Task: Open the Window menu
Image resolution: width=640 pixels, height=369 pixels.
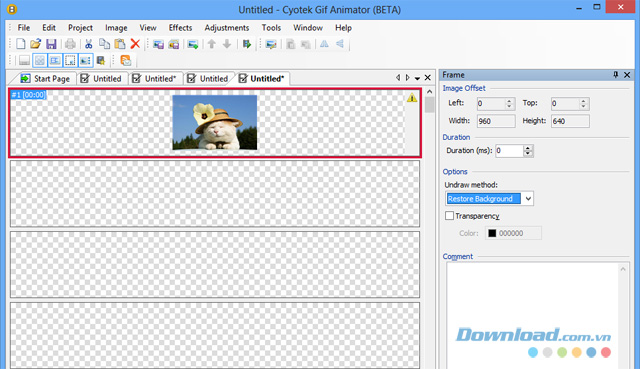Action: 308,28
